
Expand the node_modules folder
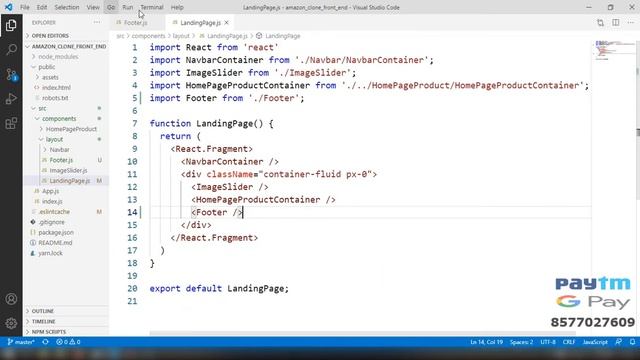point(58,56)
